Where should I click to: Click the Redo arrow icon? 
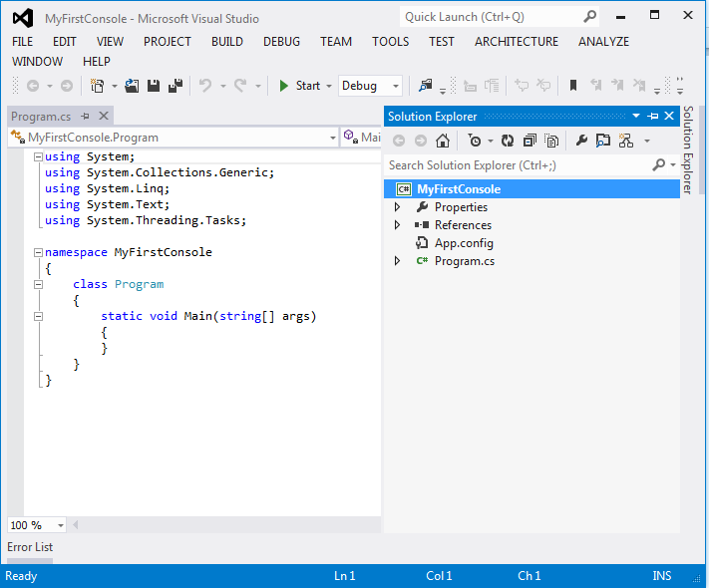[240, 86]
